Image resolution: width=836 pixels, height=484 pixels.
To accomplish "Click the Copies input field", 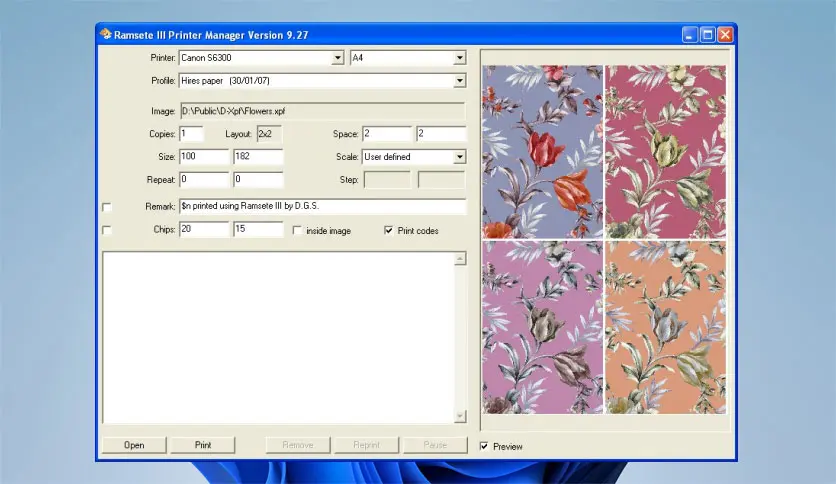I will [x=191, y=134].
